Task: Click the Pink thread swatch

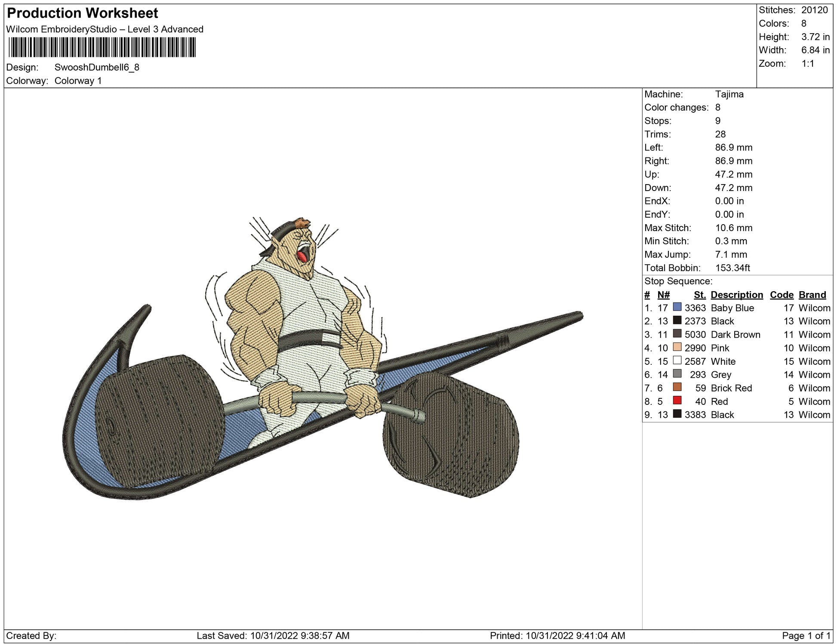Action: click(677, 347)
